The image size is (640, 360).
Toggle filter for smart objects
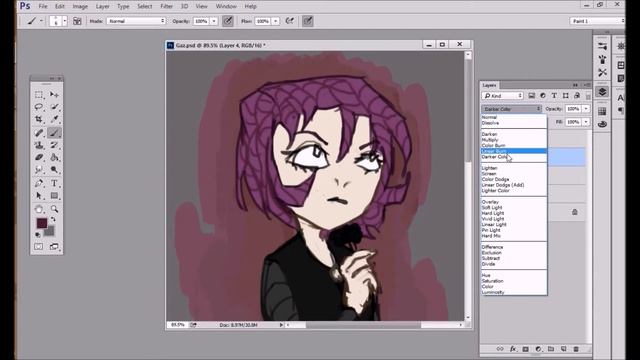577,96
